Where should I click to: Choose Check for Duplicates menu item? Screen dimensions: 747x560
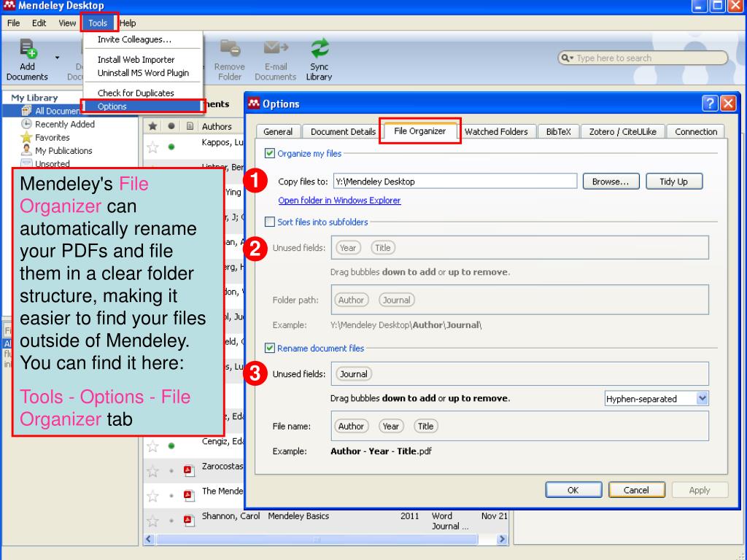click(136, 93)
